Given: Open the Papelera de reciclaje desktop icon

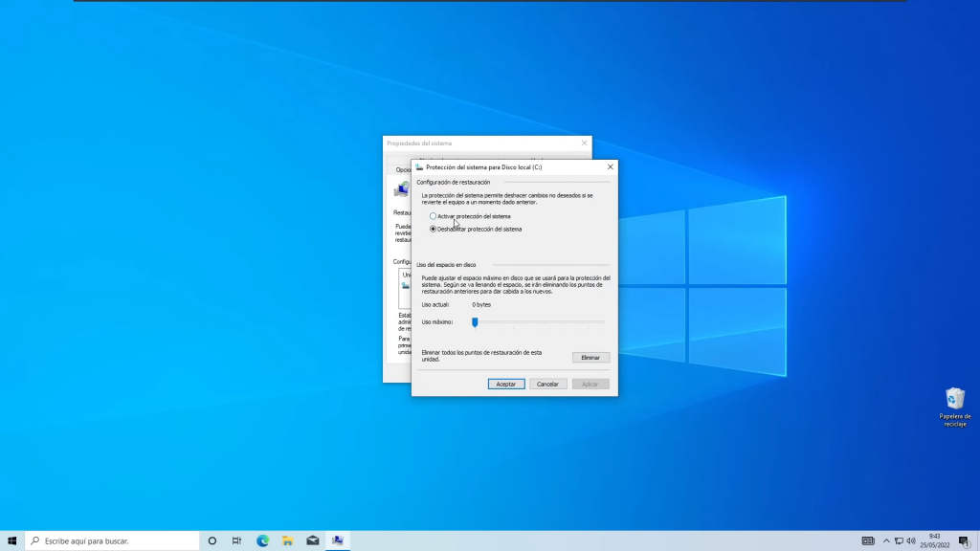Looking at the screenshot, I should 954,400.
